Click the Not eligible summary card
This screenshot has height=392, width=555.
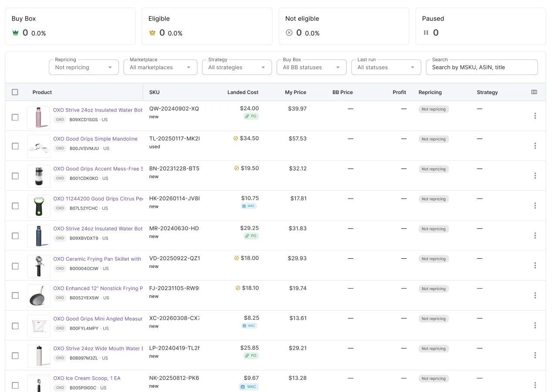tap(344, 26)
